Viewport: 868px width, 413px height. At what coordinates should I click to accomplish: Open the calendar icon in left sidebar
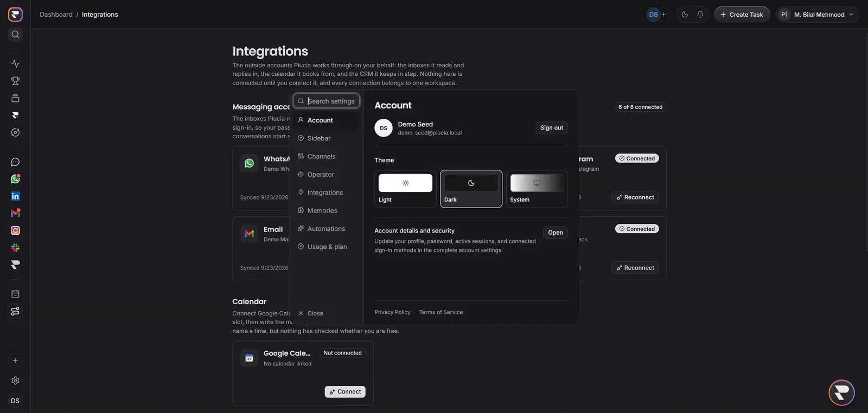tap(15, 294)
